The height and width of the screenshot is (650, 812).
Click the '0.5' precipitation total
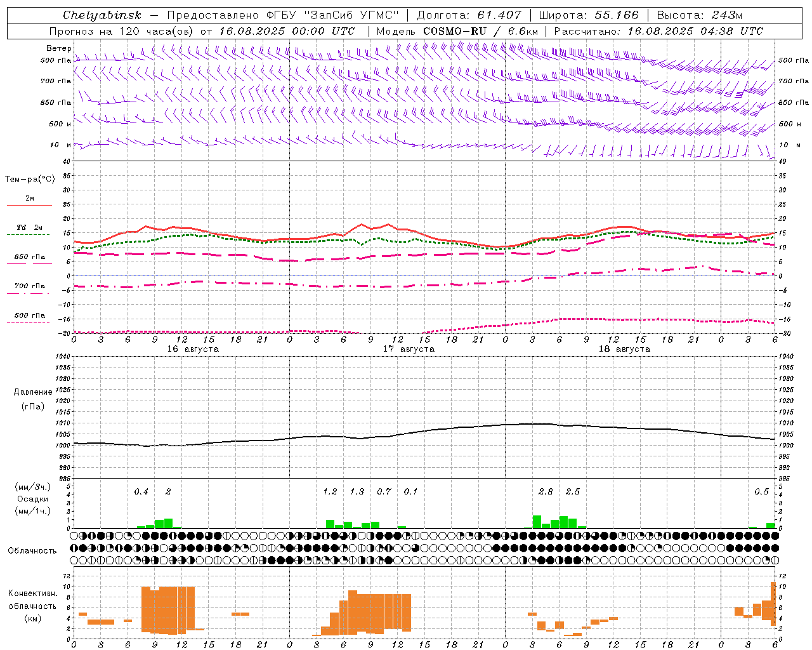[x=761, y=492]
